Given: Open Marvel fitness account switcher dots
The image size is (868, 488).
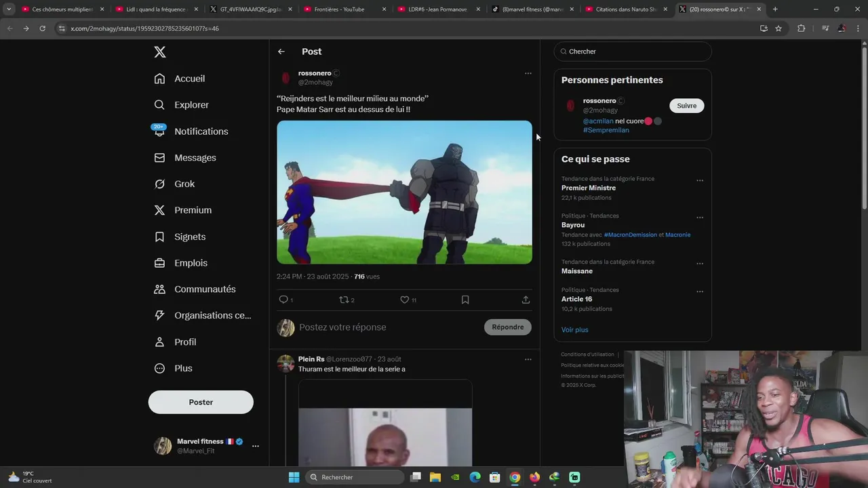Looking at the screenshot, I should [256, 446].
